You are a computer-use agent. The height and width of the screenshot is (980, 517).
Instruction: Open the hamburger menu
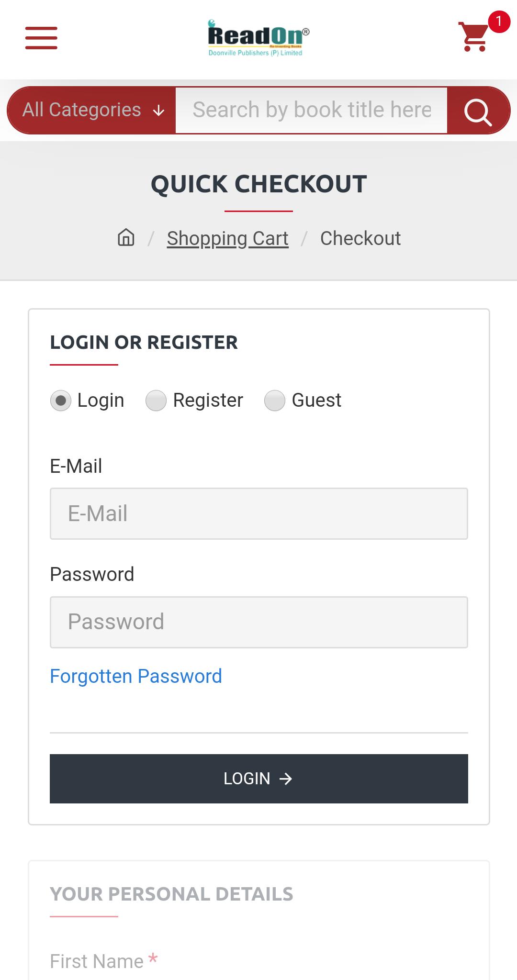pos(41,38)
